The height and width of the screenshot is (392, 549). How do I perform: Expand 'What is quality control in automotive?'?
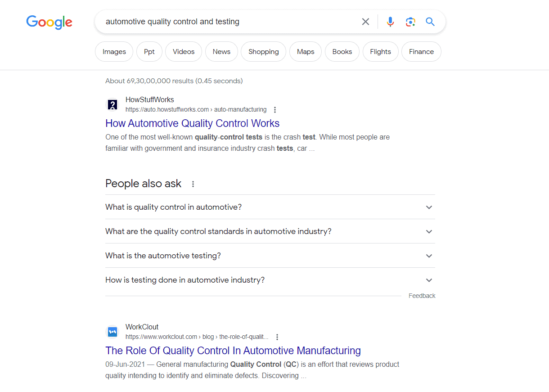[x=270, y=207]
